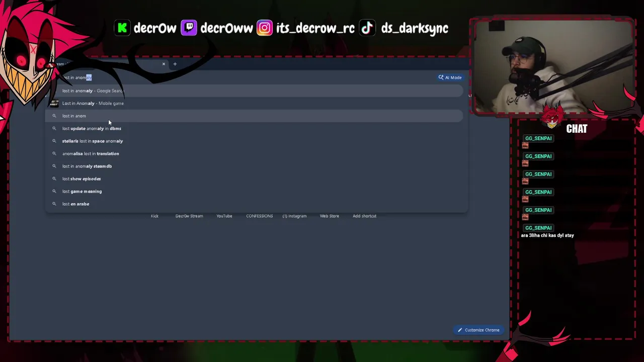The height and width of the screenshot is (362, 644).
Task: Click the Mobile game thumbnail icon for Lost in Anomaly
Action: click(54, 103)
